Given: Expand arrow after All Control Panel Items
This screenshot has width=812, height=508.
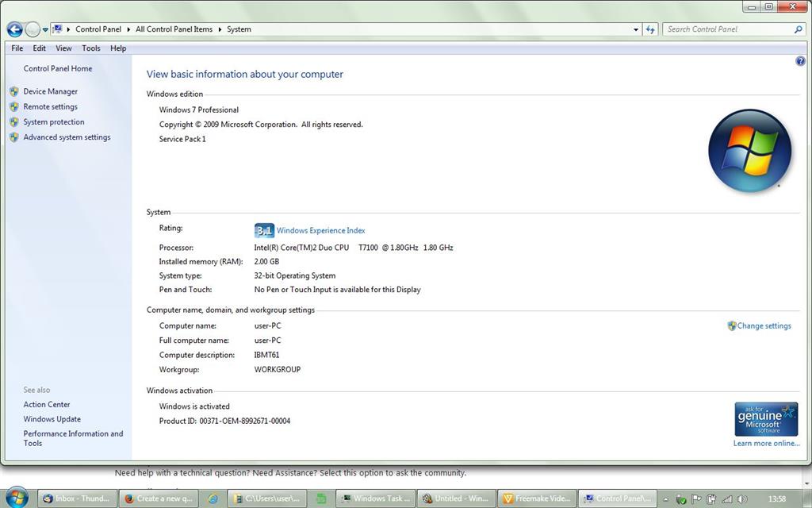Looking at the screenshot, I should pyautogui.click(x=220, y=29).
